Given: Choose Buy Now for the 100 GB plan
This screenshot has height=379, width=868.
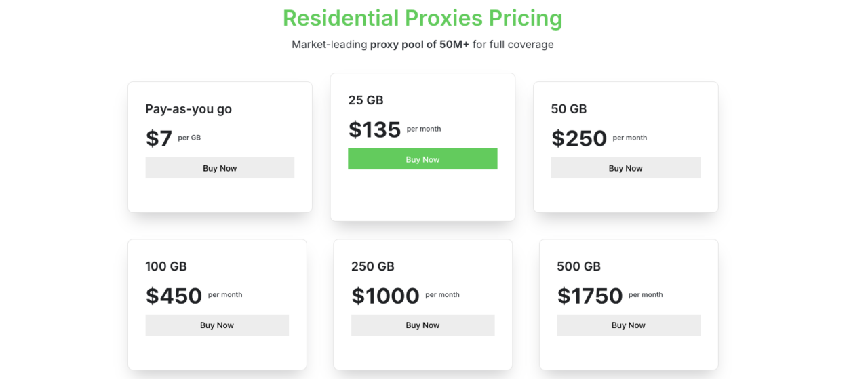Looking at the screenshot, I should (217, 325).
